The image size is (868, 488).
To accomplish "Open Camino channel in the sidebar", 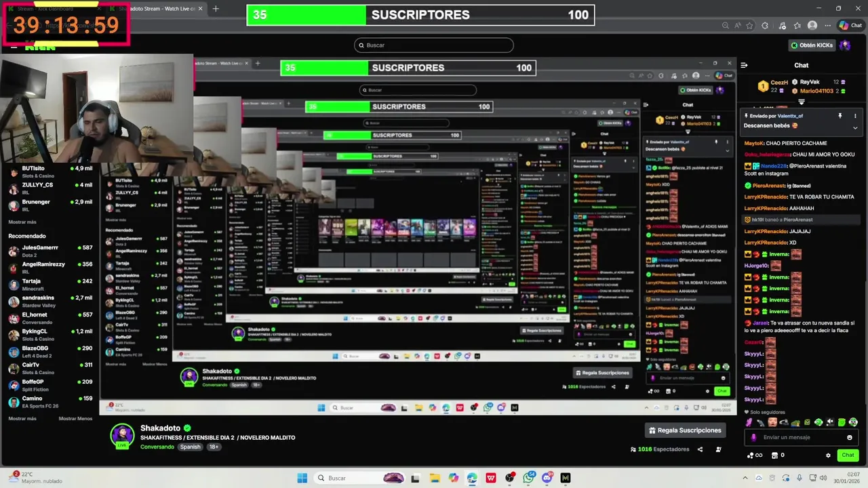I will click(50, 401).
